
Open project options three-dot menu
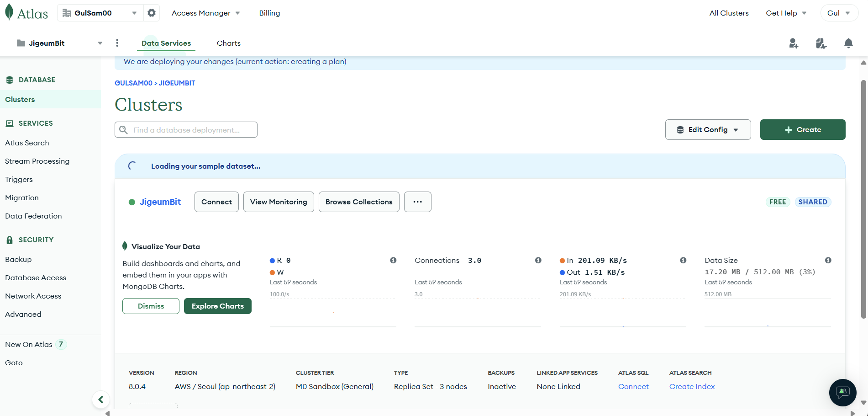tap(117, 43)
